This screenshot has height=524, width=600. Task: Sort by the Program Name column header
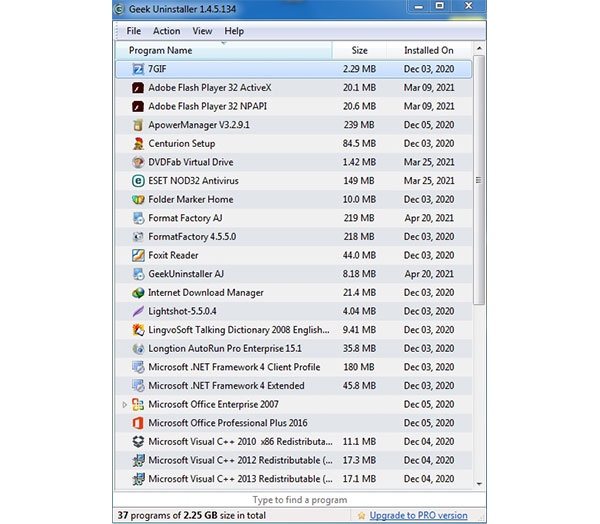pos(224,51)
